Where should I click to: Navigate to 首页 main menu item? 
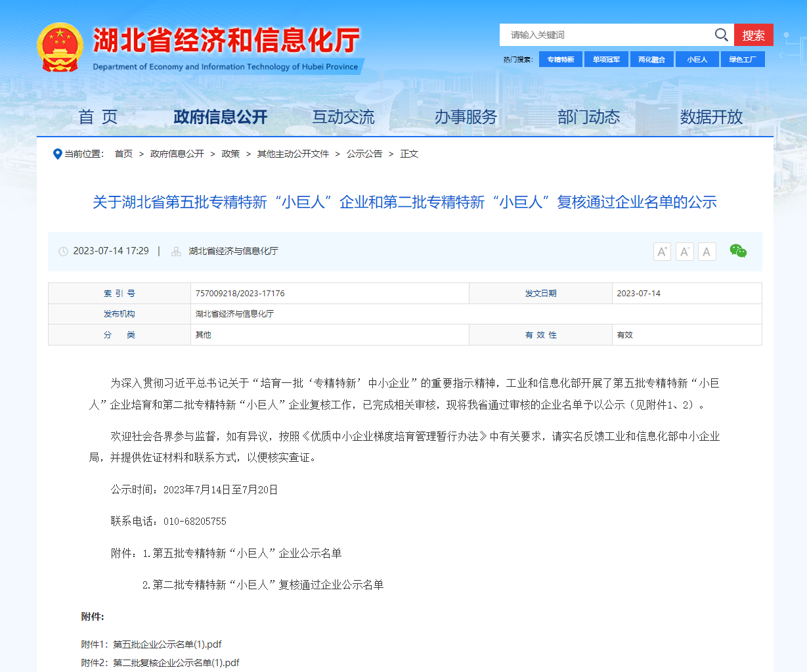click(x=98, y=117)
